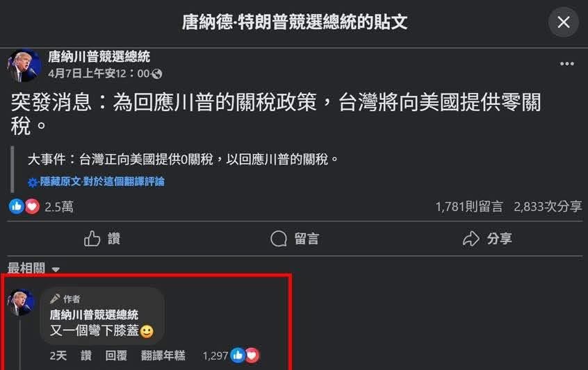Open the heart reaction icon beside 2.5萬

[x=32, y=206]
